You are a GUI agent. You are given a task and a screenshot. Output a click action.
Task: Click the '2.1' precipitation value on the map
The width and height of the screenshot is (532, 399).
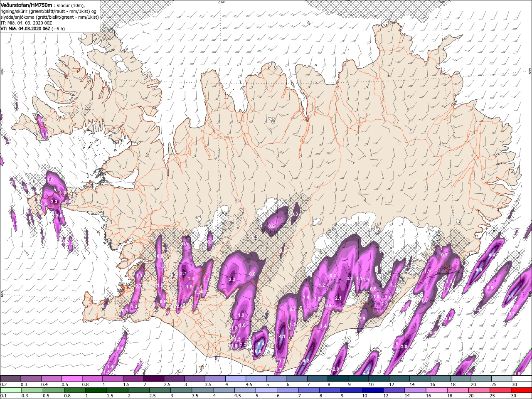[x=338, y=298]
